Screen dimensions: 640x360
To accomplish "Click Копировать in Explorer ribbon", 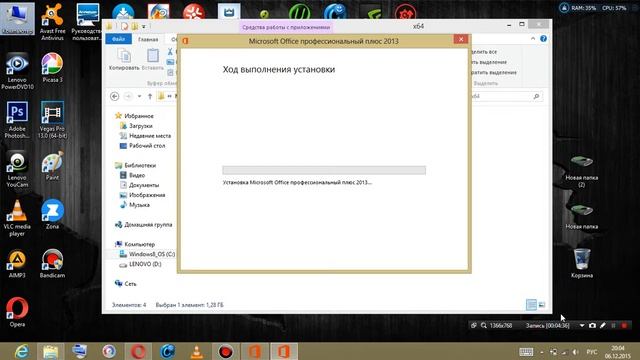I will point(124,59).
